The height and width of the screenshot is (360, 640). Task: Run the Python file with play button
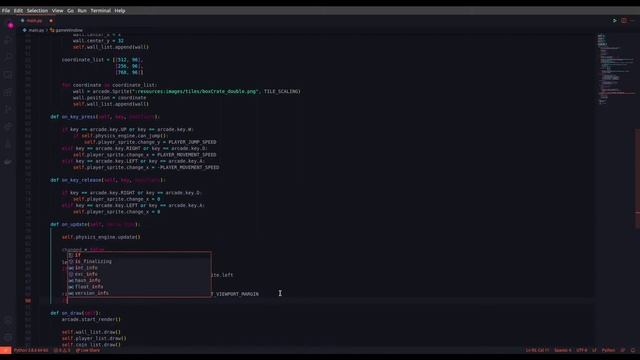615,20
